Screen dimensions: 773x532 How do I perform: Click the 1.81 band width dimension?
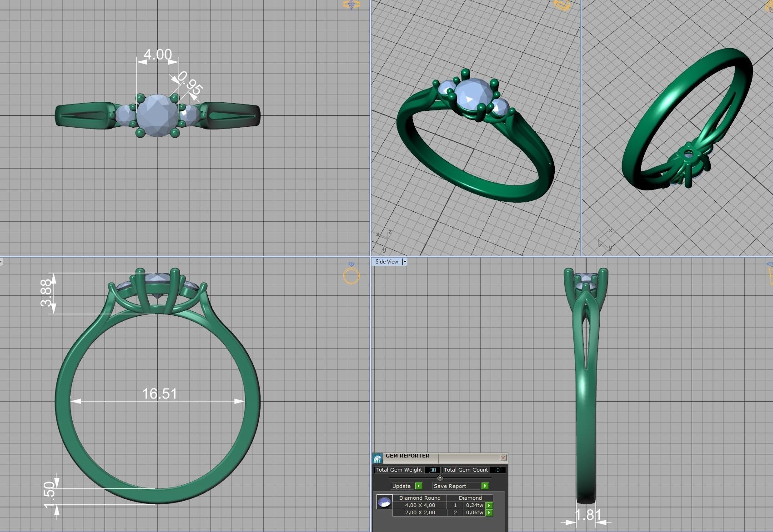(x=588, y=515)
